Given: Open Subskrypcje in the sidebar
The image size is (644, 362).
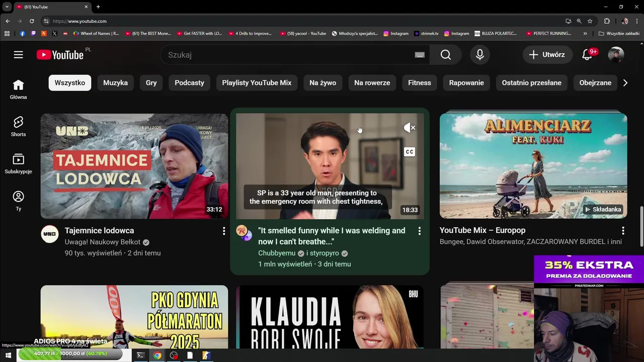Looking at the screenshot, I should [x=19, y=164].
